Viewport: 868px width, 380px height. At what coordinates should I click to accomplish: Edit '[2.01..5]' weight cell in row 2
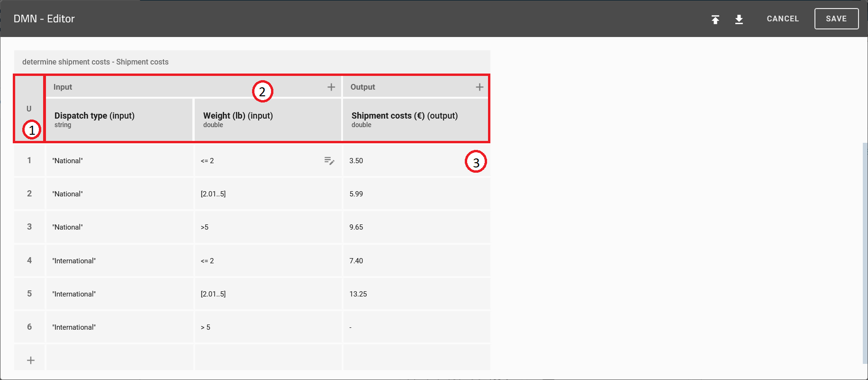point(268,194)
